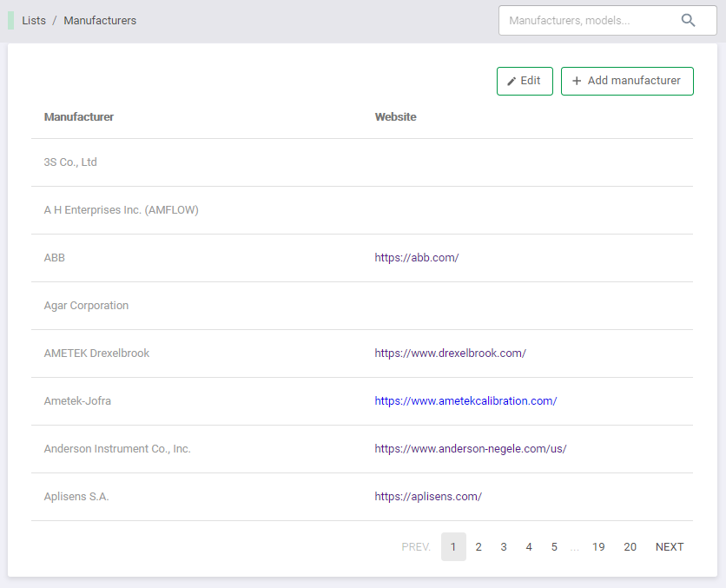This screenshot has height=588, width=726.
Task: Select the Agar Corporation row
Action: 362,306
